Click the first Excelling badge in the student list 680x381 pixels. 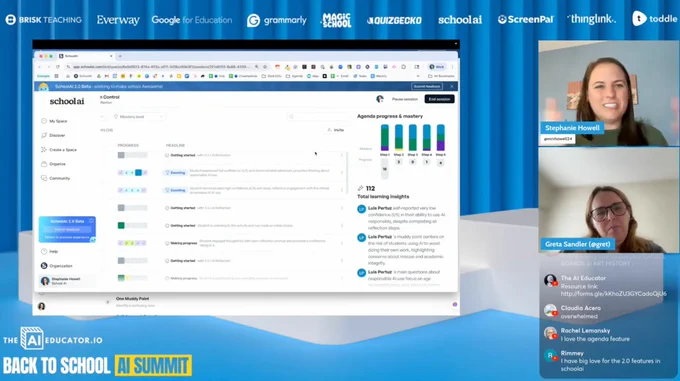click(175, 173)
